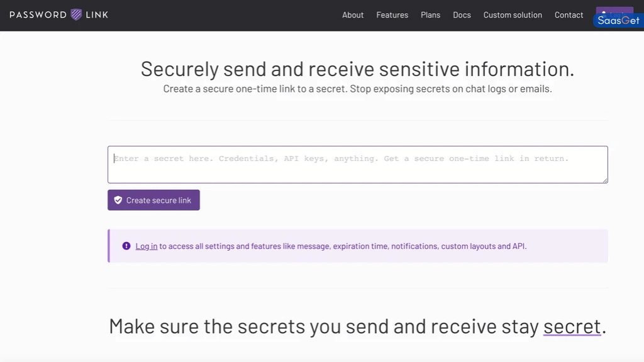This screenshot has width=644, height=362.
Task: Open the Docs page
Action: [462, 14]
